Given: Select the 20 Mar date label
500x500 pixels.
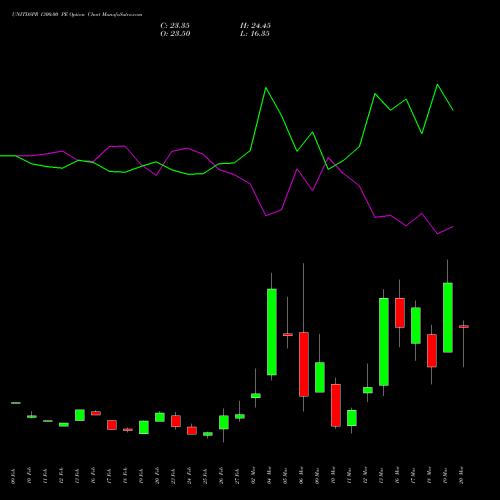Looking at the screenshot, I should [461, 476].
